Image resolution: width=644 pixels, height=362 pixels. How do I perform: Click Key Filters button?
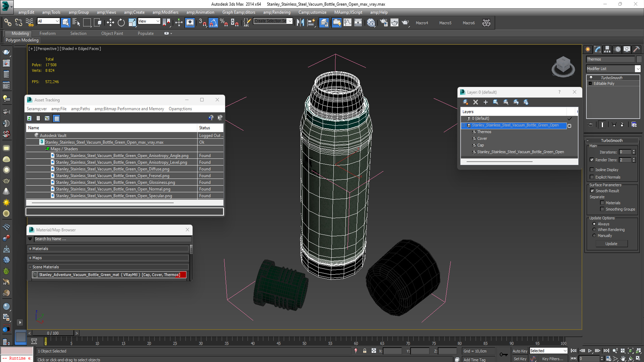552,359
